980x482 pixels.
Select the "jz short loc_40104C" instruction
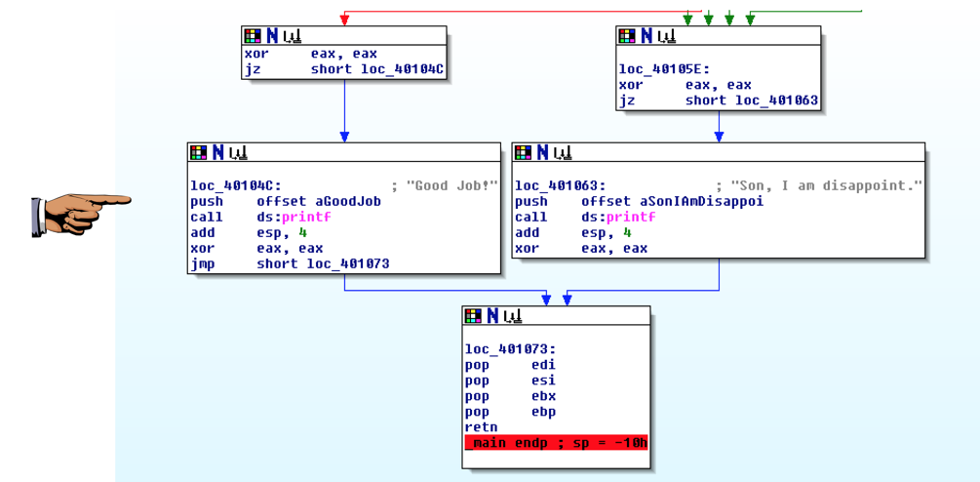344,70
